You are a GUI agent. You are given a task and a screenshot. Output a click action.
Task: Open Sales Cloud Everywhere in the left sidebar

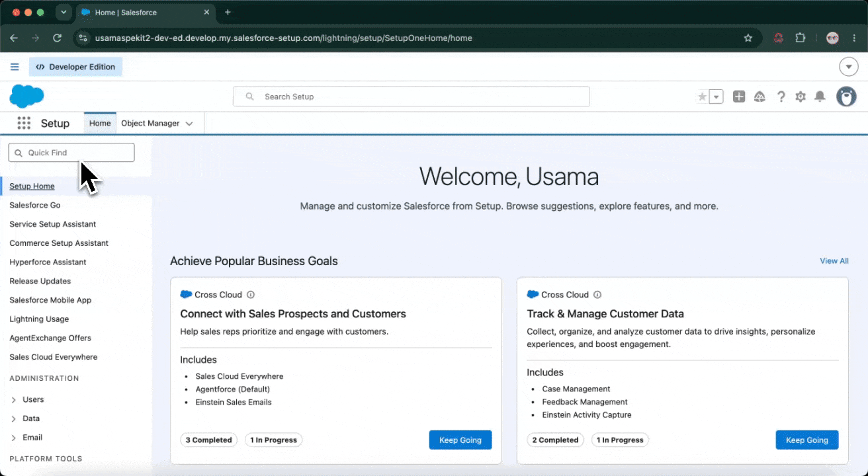coord(54,357)
